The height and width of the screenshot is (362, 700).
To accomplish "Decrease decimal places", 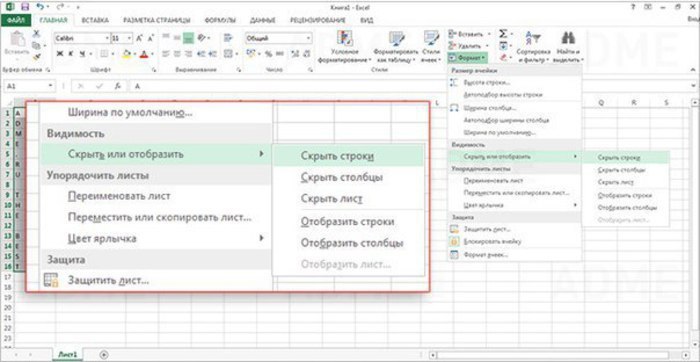I will (x=306, y=54).
